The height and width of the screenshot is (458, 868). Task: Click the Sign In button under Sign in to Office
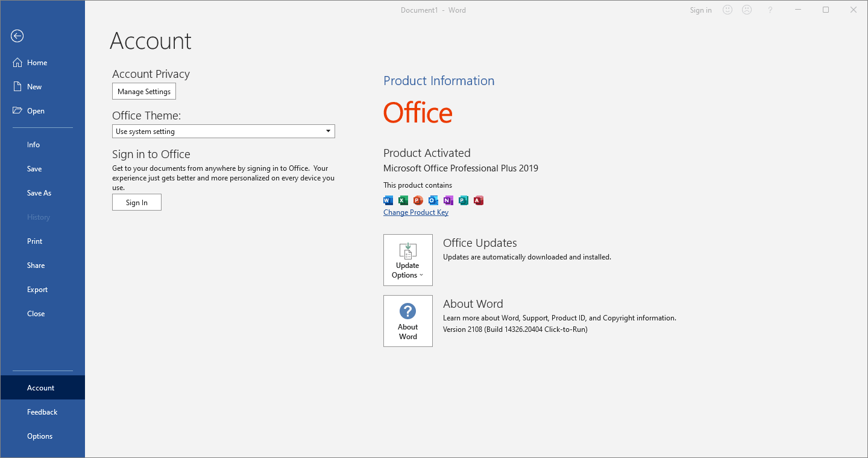point(137,203)
